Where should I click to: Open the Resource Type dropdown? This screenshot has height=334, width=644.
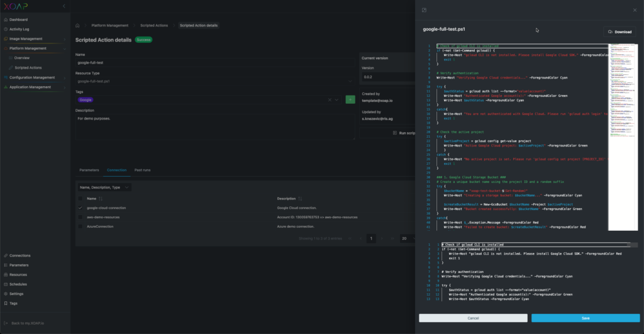pos(215,81)
